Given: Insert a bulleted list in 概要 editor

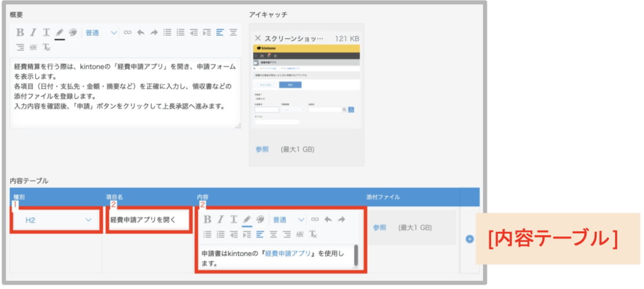Looking at the screenshot, I should click(167, 33).
